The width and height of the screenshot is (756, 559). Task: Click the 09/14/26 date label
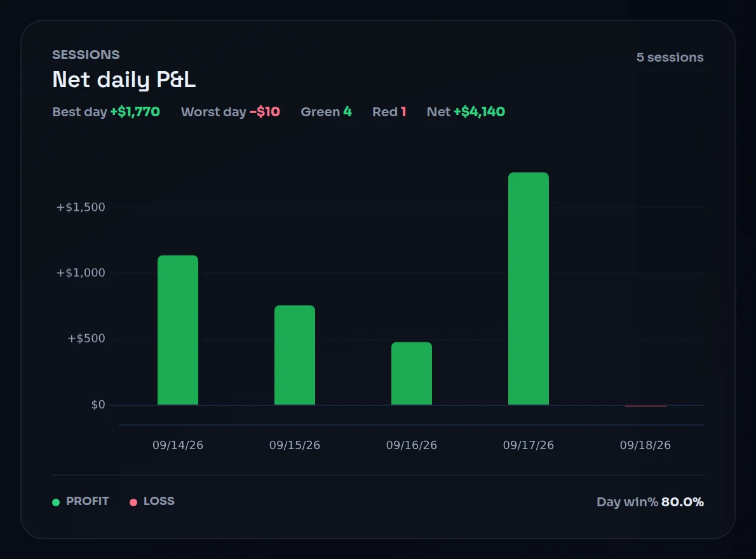[x=178, y=445]
